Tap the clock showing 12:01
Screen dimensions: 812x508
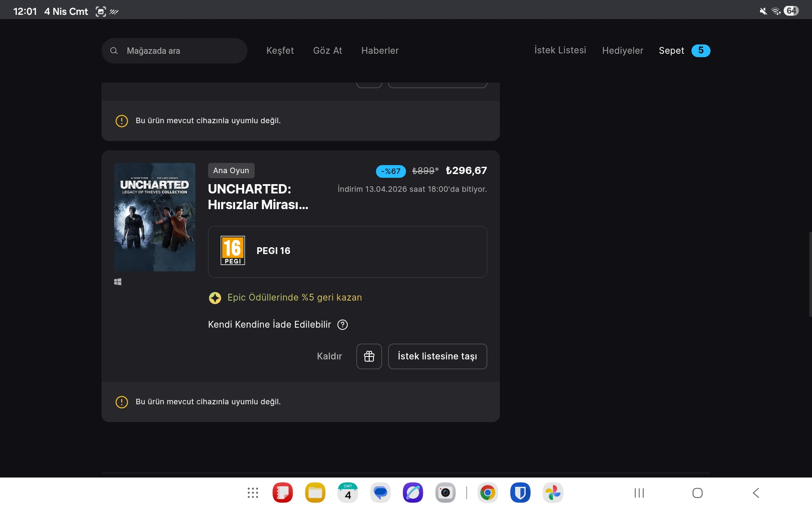point(25,11)
